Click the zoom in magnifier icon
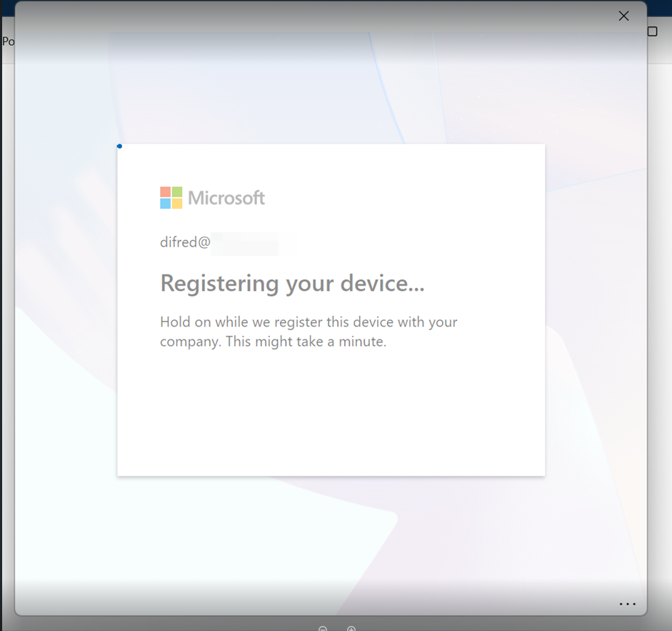 tap(351, 629)
